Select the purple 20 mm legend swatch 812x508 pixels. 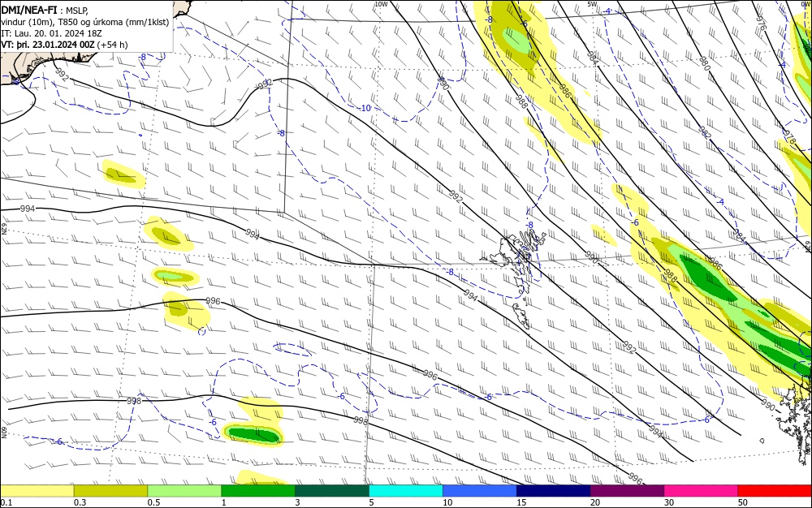tap(627, 490)
